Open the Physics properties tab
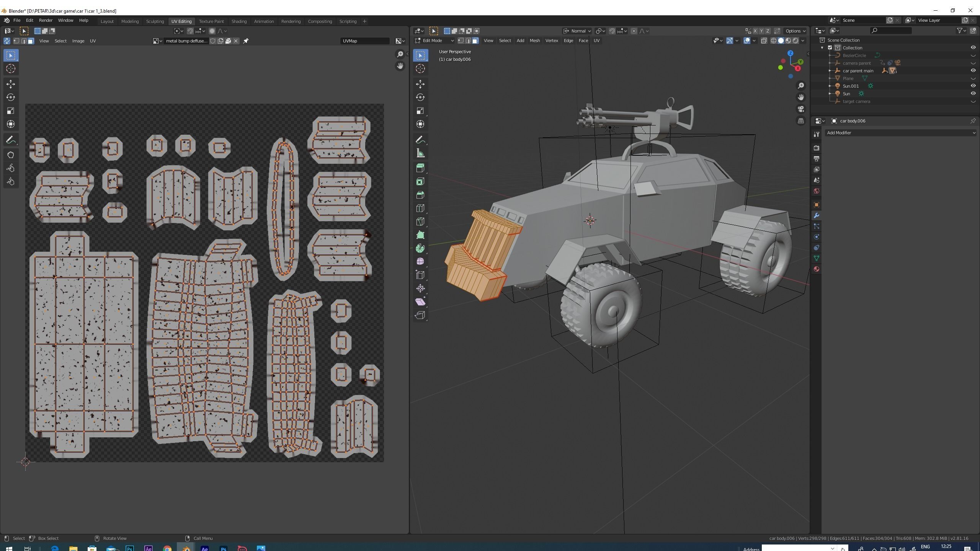Viewport: 980px width, 551px height. [816, 237]
